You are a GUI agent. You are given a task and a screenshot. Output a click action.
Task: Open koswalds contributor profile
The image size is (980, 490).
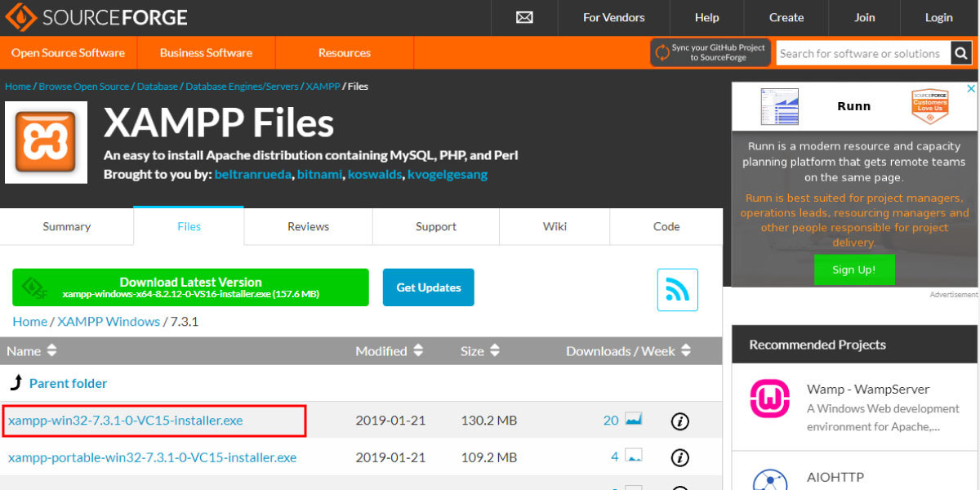coord(375,175)
